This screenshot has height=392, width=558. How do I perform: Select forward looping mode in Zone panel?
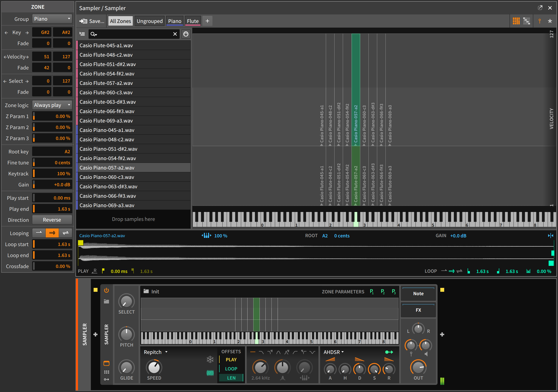[x=52, y=233]
